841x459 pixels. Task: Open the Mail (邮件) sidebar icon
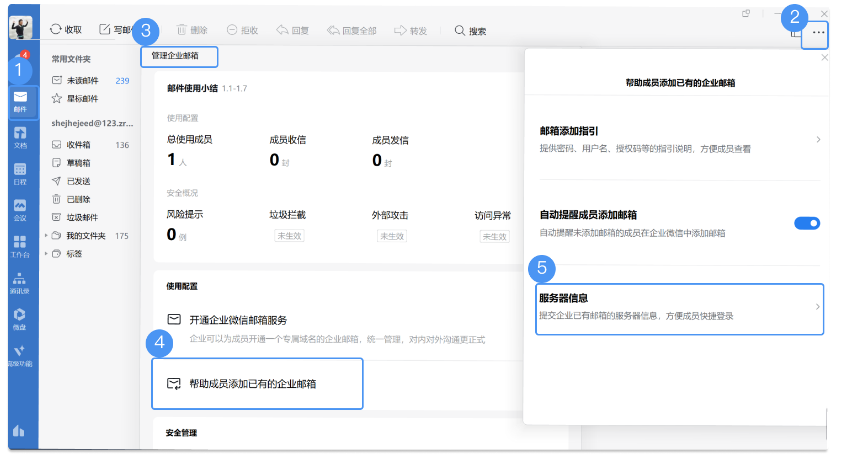20,100
